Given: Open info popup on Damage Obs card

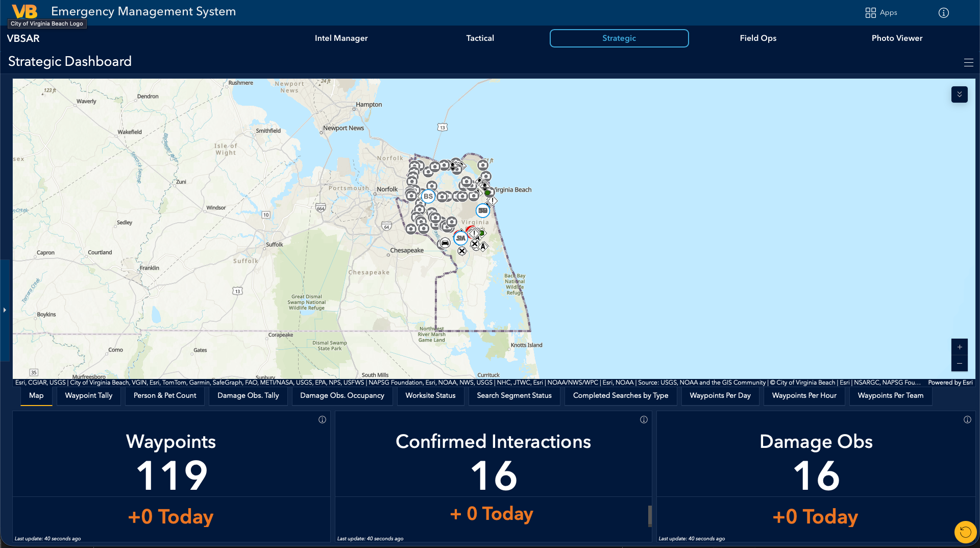Looking at the screenshot, I should click(967, 419).
